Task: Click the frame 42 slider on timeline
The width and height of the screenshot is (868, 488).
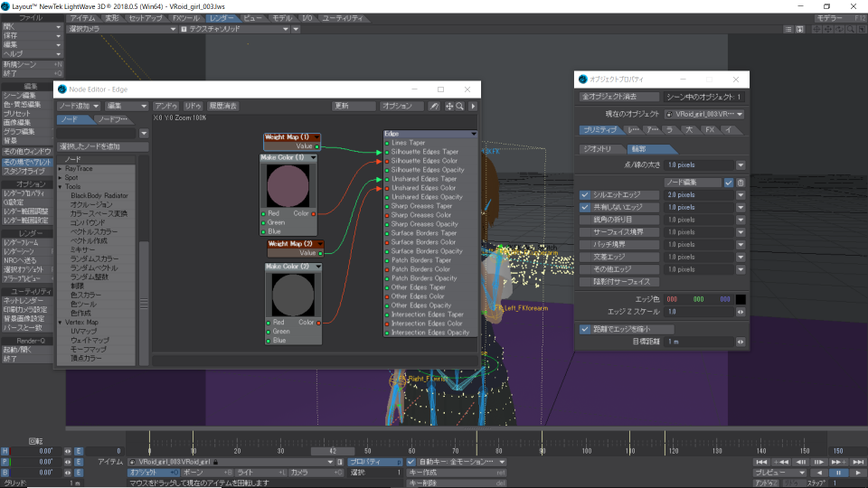Action: pos(332,452)
